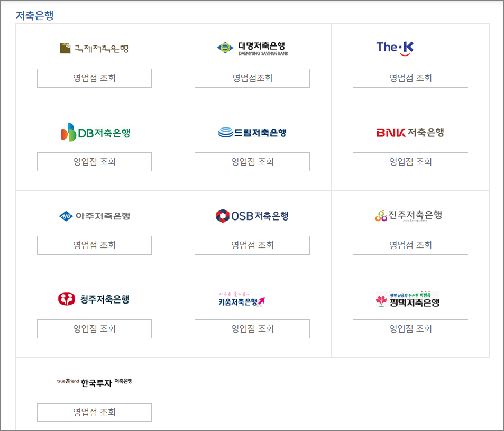Image resolution: width=504 pixels, height=431 pixels.
Task: Open branch lookup for 국제저축은행
Action: click(x=94, y=78)
